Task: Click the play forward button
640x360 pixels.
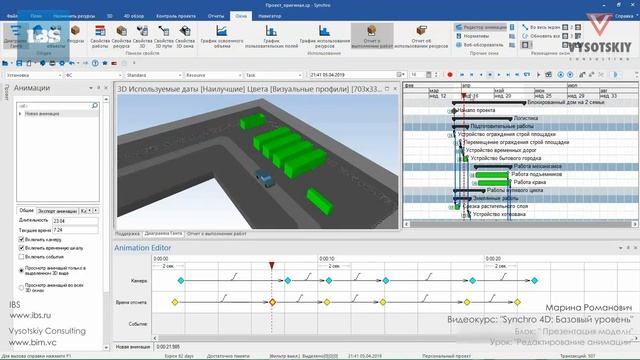Action: [x=499, y=75]
